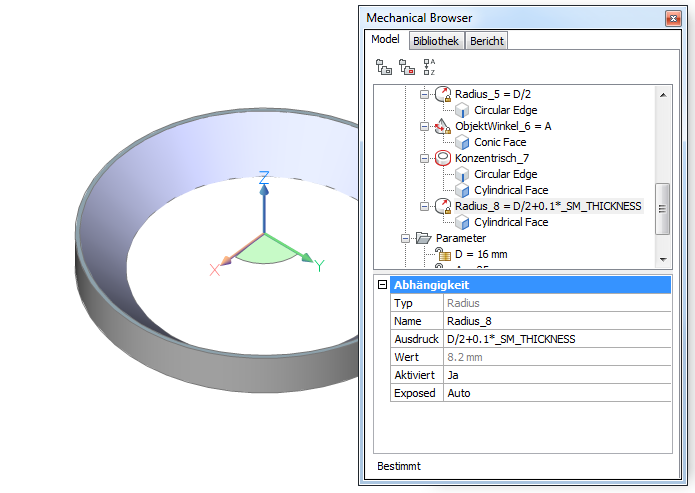
Task: Collapse the Radius_5 tree node
Action: tap(424, 94)
